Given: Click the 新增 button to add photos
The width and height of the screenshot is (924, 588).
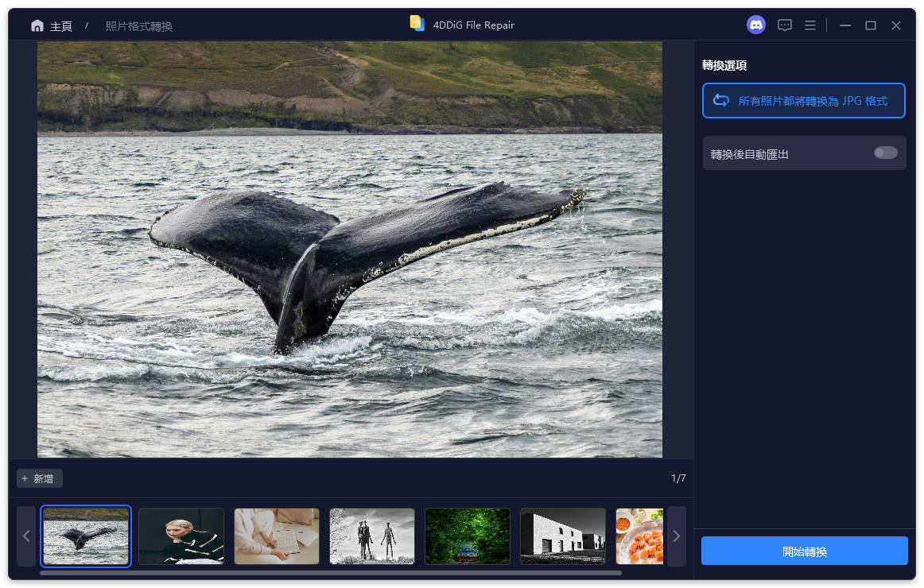Looking at the screenshot, I should click(39, 478).
